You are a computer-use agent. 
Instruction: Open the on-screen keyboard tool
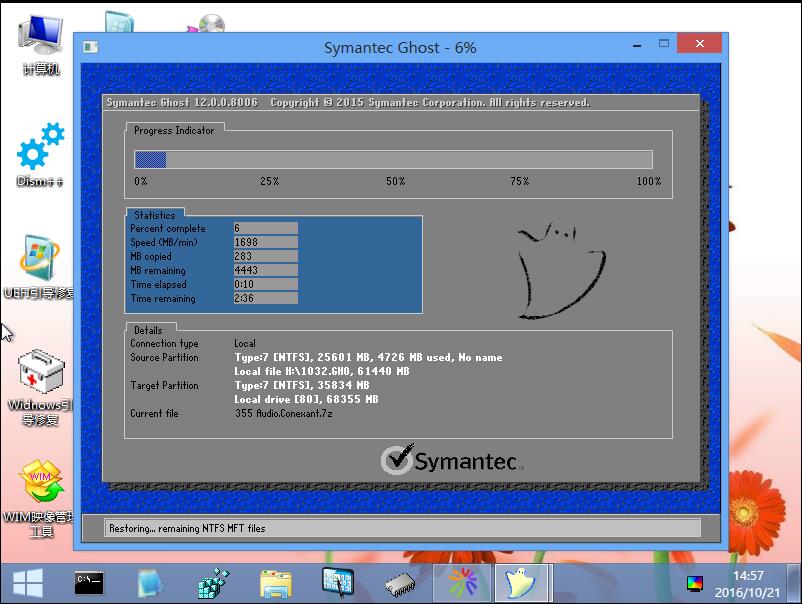337,582
